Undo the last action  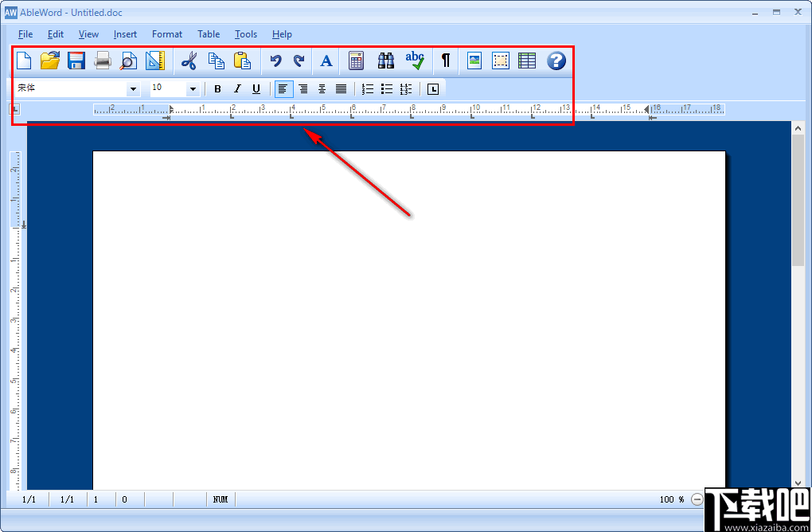click(x=275, y=61)
